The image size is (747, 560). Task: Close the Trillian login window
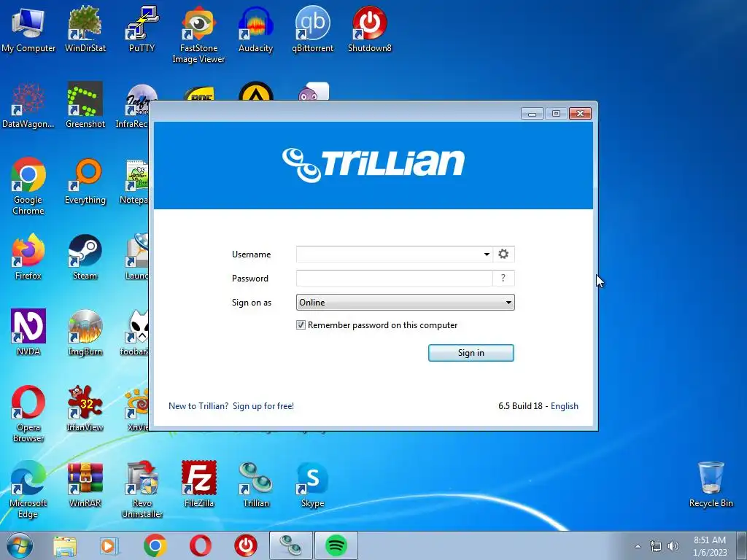tap(580, 113)
